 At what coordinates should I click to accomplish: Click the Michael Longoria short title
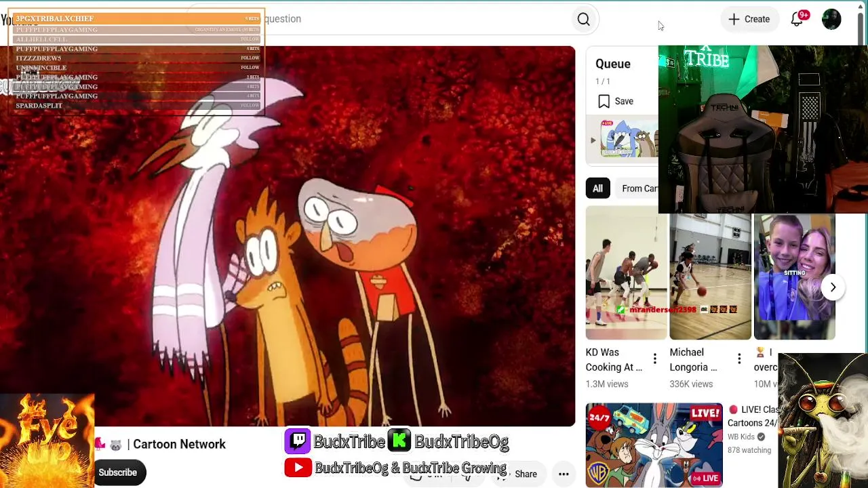(x=693, y=360)
